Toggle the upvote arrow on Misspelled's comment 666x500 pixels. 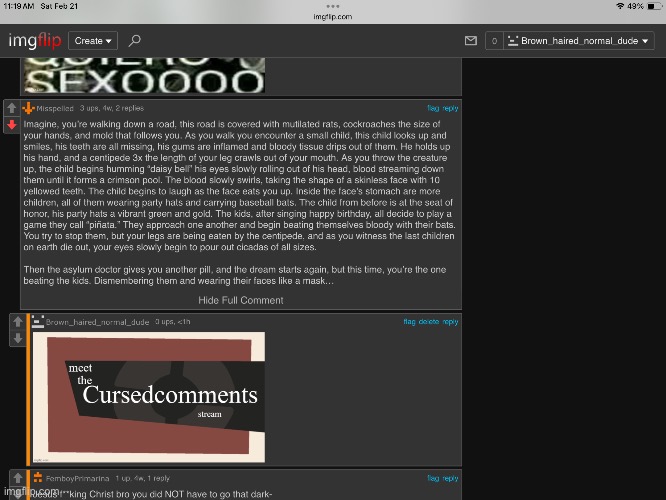pyautogui.click(x=11, y=108)
